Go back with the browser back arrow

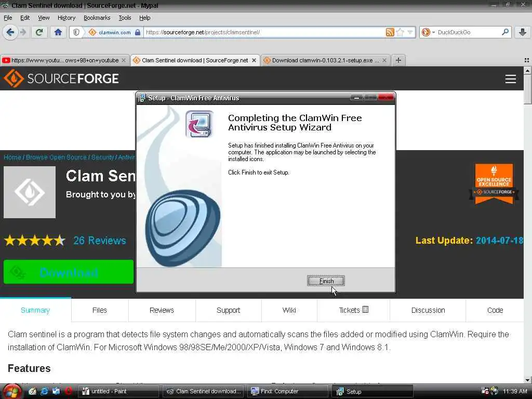(x=10, y=32)
